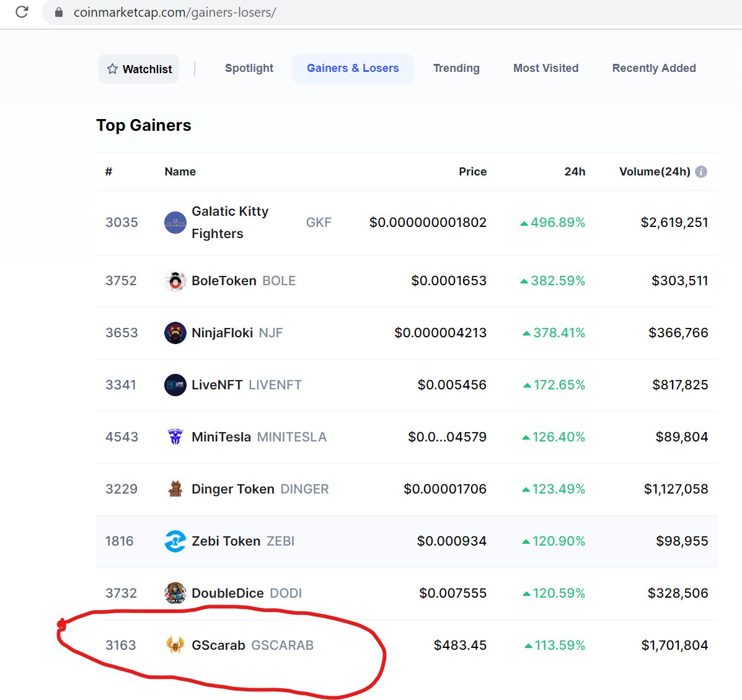Open the Most Visited tab
The image size is (742, 700).
pos(545,68)
